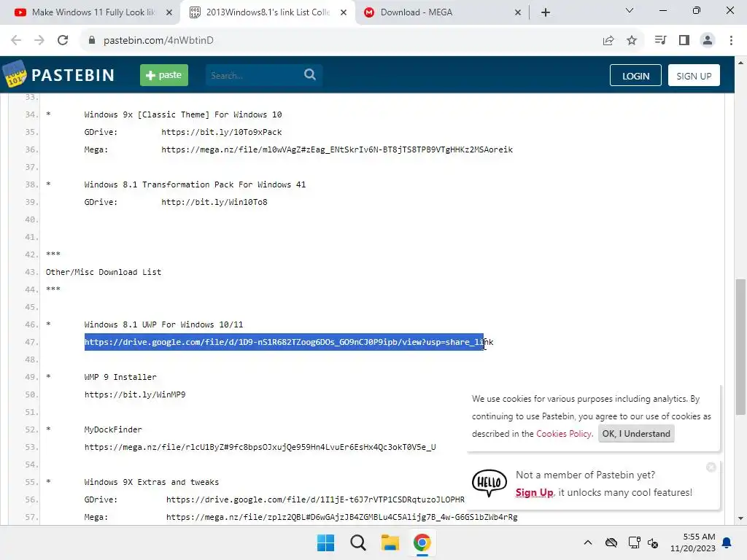Viewport: 747px width, 560px height.
Task: Click the GDrive link on line 56
Action: coord(315,499)
